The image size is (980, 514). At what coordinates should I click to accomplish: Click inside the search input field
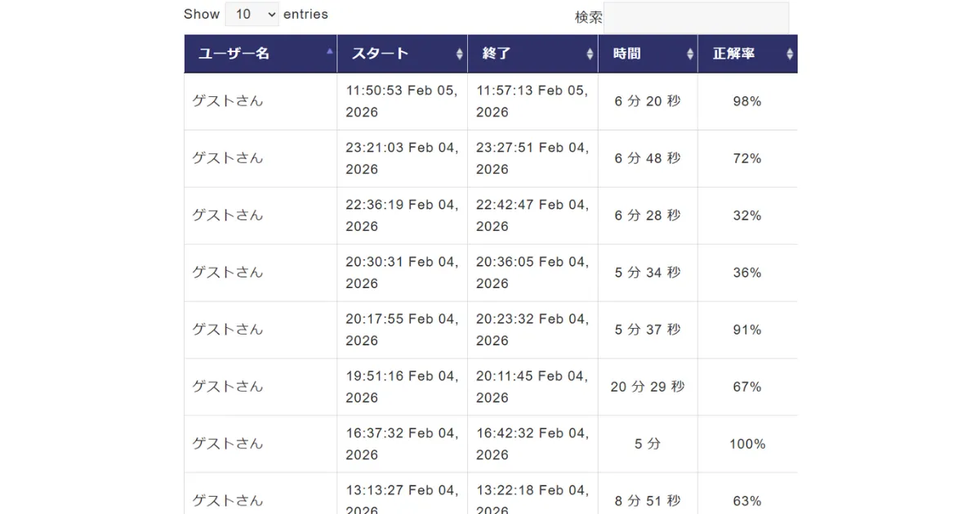click(x=697, y=16)
